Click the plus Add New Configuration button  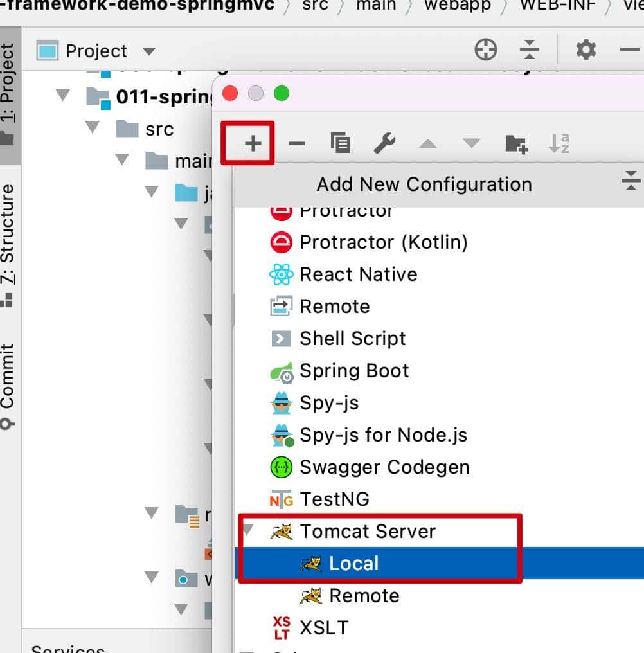coord(253,144)
